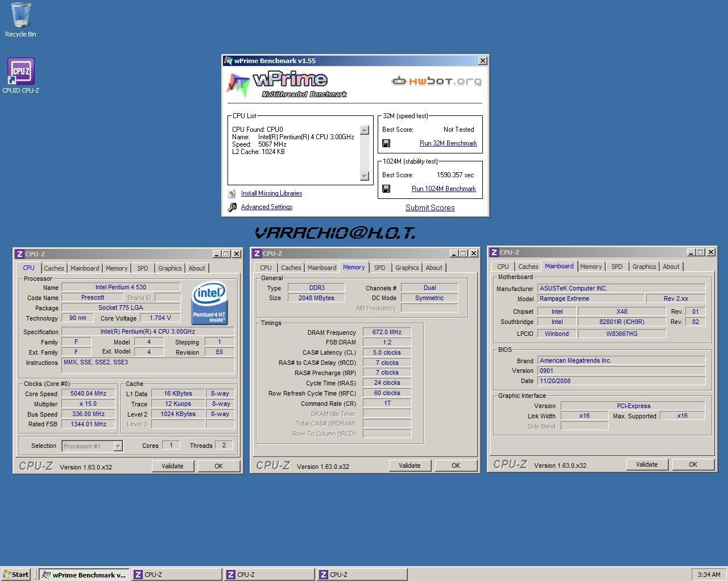Click CPU List scrollbar up arrow

point(365,130)
